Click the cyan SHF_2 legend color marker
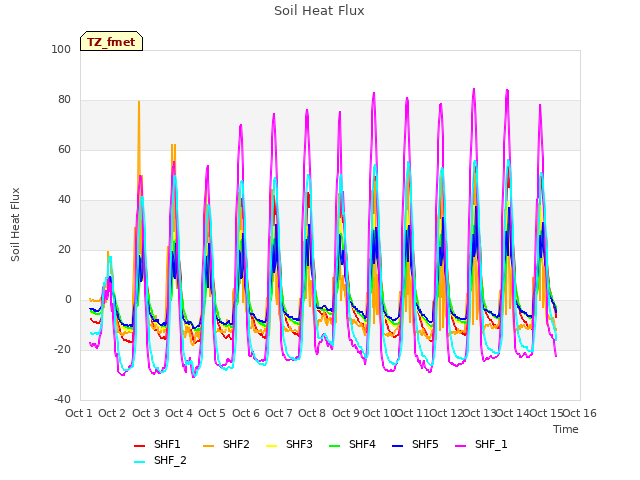The image size is (640, 480). click(x=140, y=462)
